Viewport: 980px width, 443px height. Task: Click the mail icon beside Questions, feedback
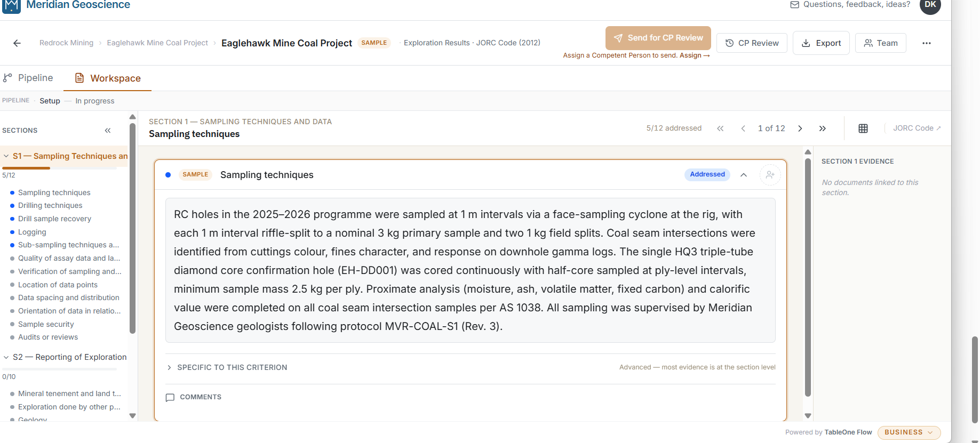click(794, 5)
